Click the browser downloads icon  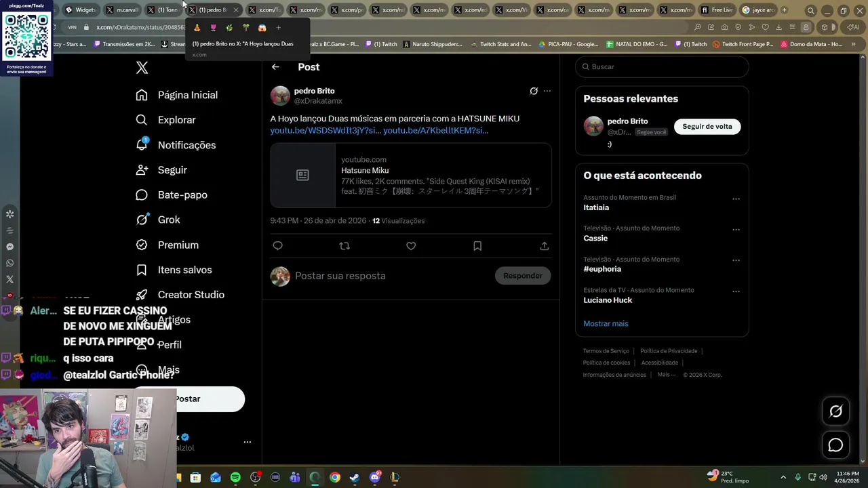coord(779,27)
